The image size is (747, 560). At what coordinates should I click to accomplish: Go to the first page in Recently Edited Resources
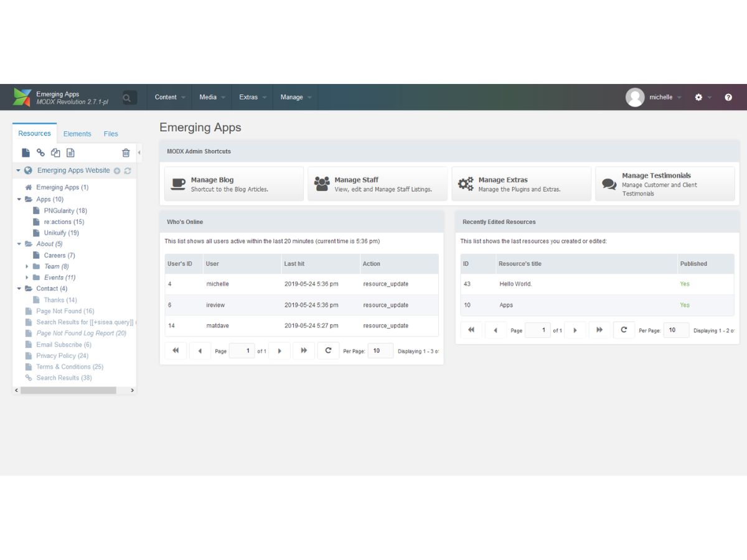(x=471, y=330)
